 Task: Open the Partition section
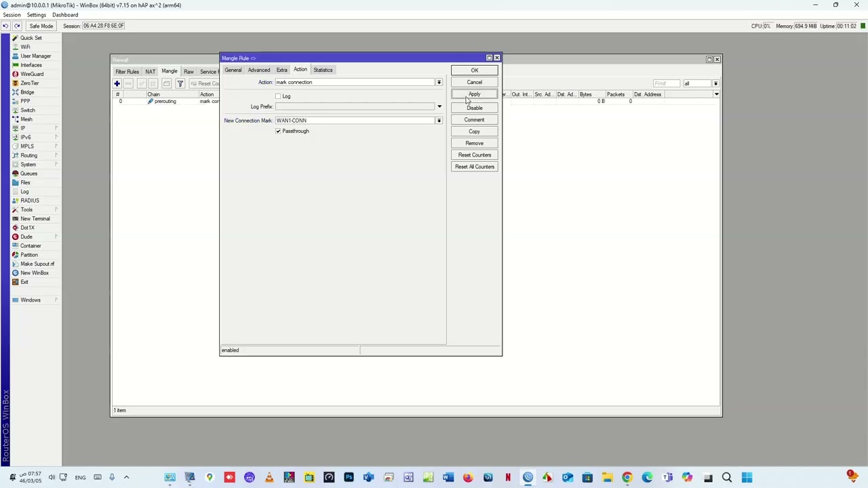coord(28,255)
